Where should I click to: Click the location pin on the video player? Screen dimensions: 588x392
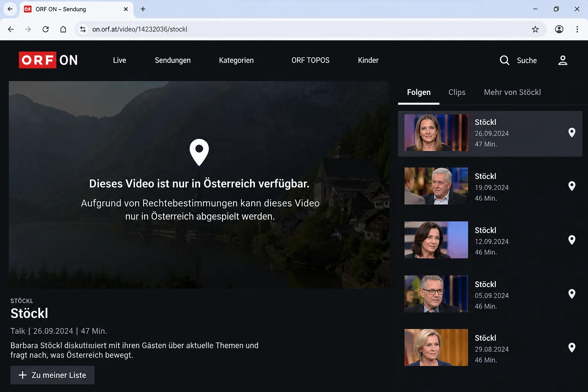199,152
